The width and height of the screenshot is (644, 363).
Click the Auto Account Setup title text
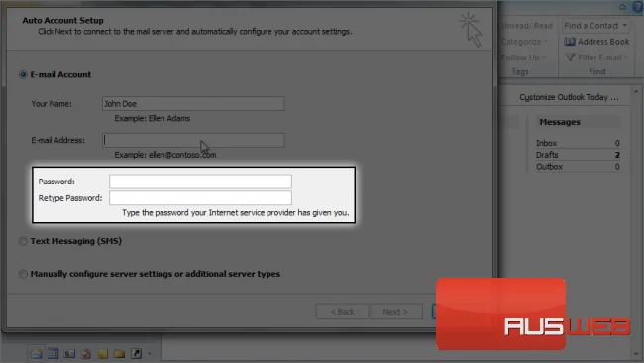click(62, 20)
